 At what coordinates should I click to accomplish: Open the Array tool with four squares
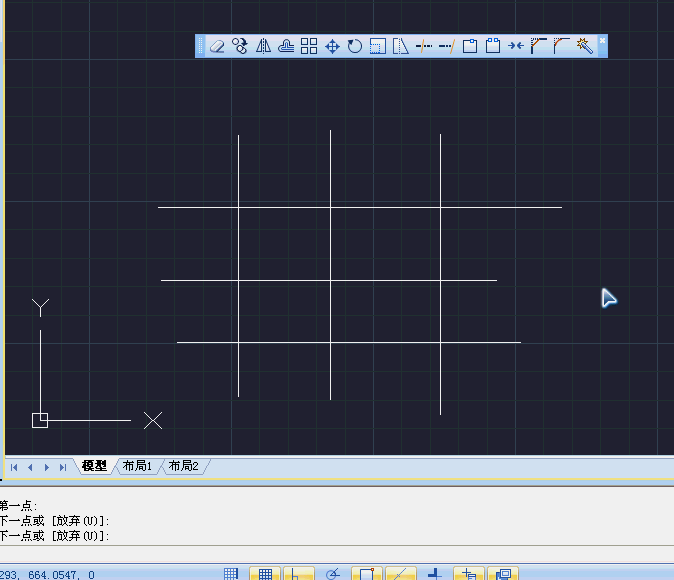(309, 46)
